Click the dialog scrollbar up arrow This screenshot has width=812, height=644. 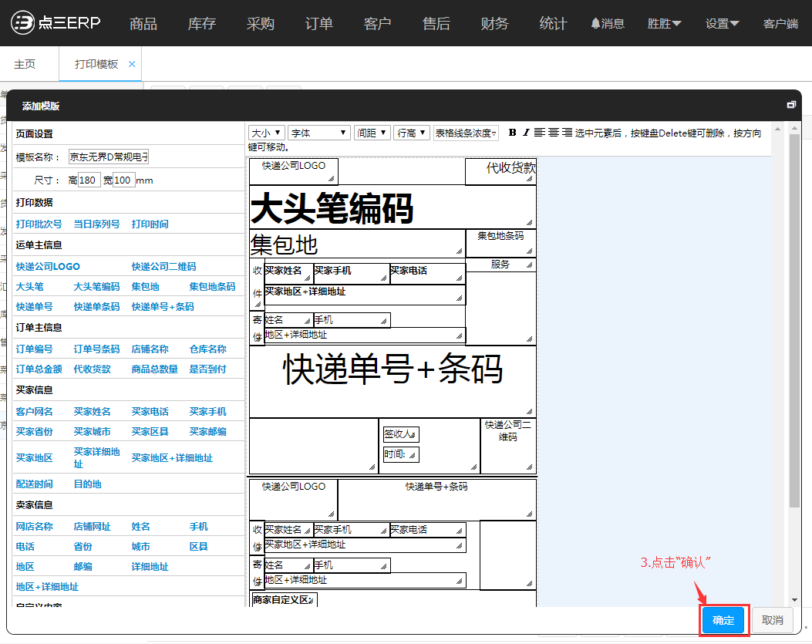click(x=794, y=127)
